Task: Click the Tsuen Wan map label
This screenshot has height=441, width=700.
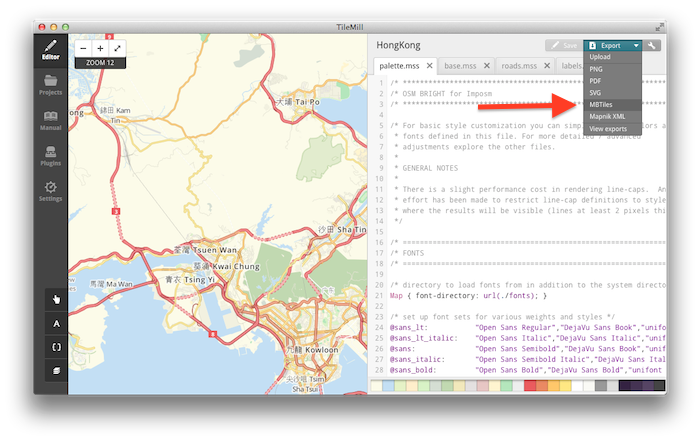Action: click(205, 250)
